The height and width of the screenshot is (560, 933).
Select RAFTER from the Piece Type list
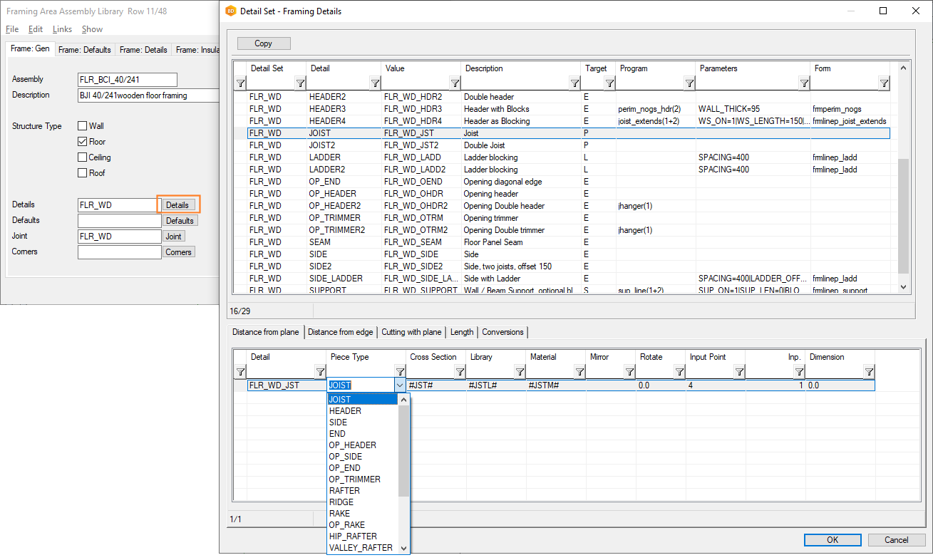[344, 491]
